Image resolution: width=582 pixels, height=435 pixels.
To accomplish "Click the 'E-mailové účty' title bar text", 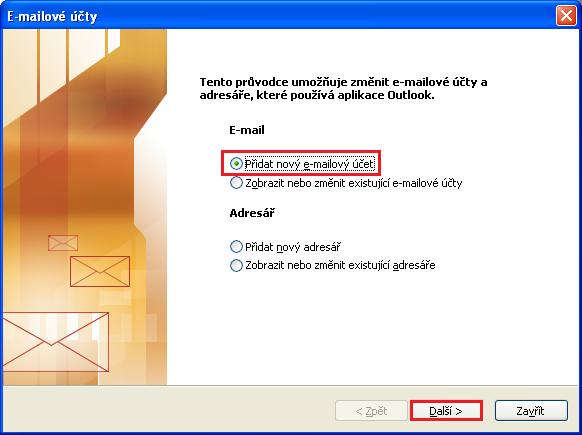I will point(52,16).
